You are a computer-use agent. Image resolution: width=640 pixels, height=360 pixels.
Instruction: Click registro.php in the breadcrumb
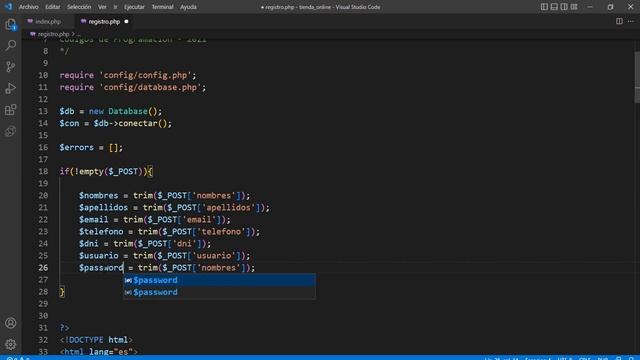(53, 34)
